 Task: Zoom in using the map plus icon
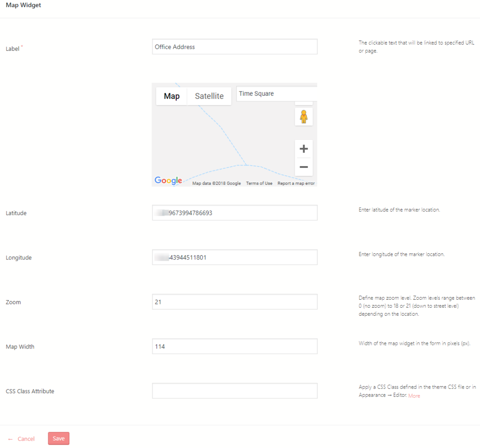304,148
